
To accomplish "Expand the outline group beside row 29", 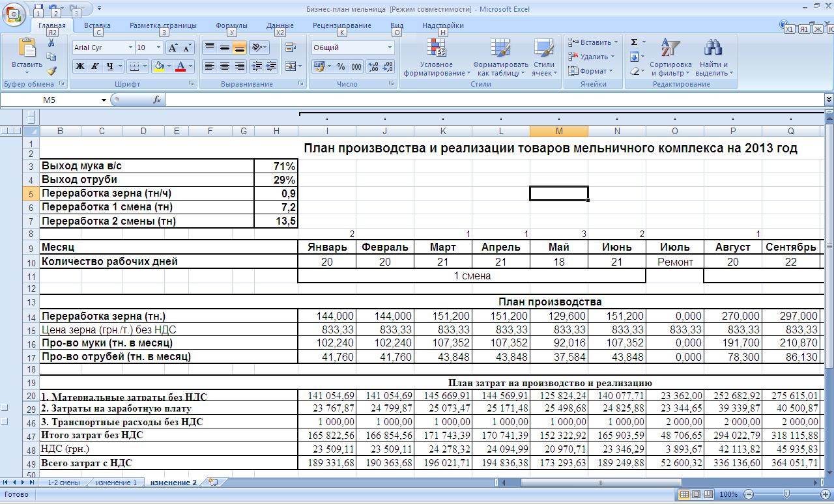I will [5, 408].
